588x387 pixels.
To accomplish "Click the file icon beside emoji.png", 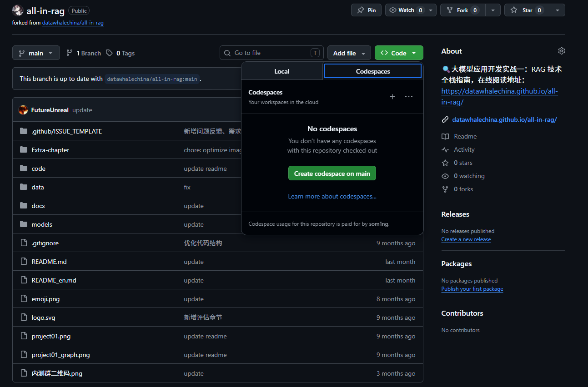I will click(x=24, y=299).
